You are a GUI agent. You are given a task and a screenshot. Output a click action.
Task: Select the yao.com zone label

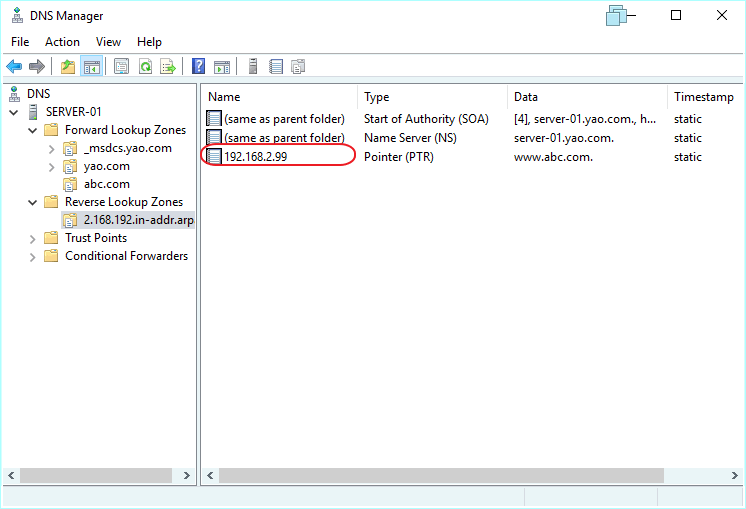click(x=107, y=166)
